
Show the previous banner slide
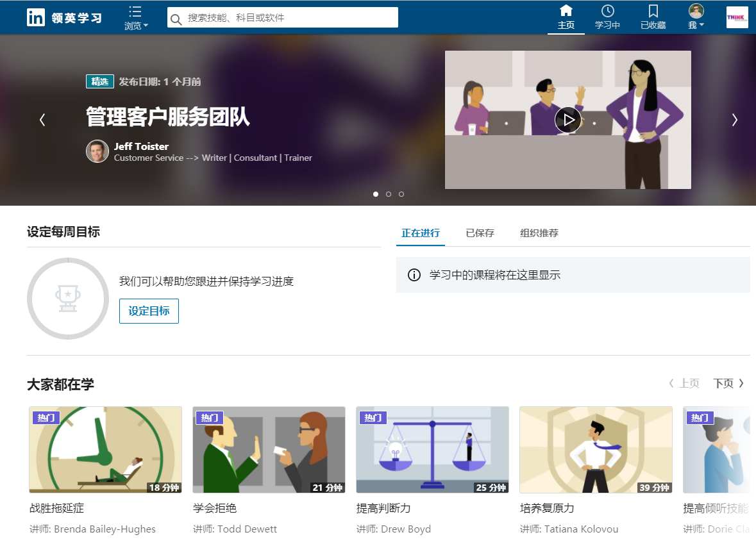[x=42, y=119]
